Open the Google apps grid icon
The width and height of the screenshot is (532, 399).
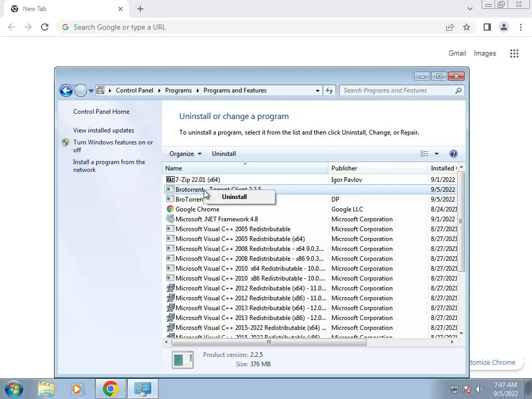pyautogui.click(x=514, y=54)
